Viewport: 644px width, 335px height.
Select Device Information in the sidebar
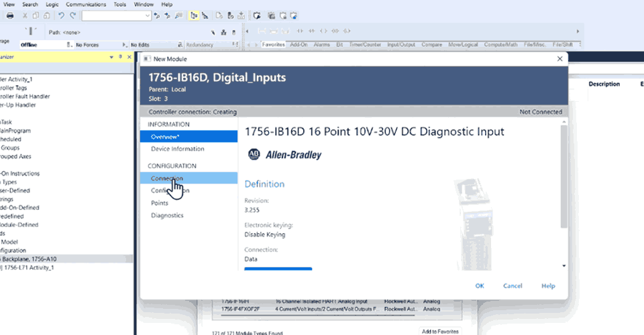click(x=177, y=149)
